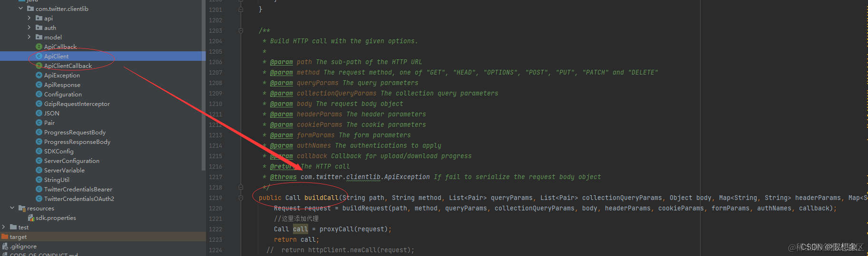The image size is (868, 256).
Task: Click the TwitterCredentialsOAuth2 class icon
Action: pyautogui.click(x=39, y=199)
